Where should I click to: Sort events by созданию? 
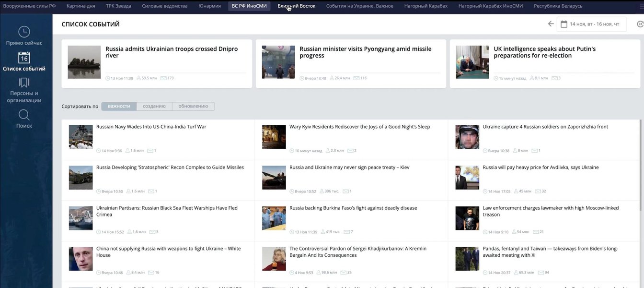click(154, 106)
